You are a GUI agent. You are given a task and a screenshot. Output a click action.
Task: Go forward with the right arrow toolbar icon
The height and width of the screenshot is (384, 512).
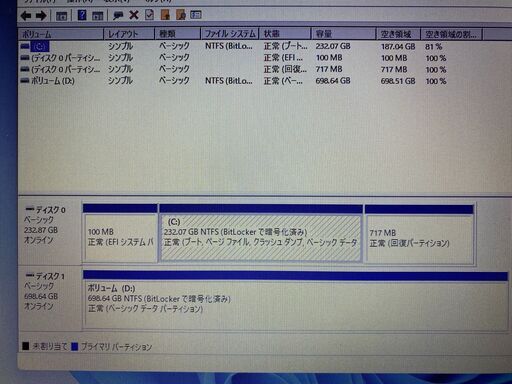pos(41,15)
